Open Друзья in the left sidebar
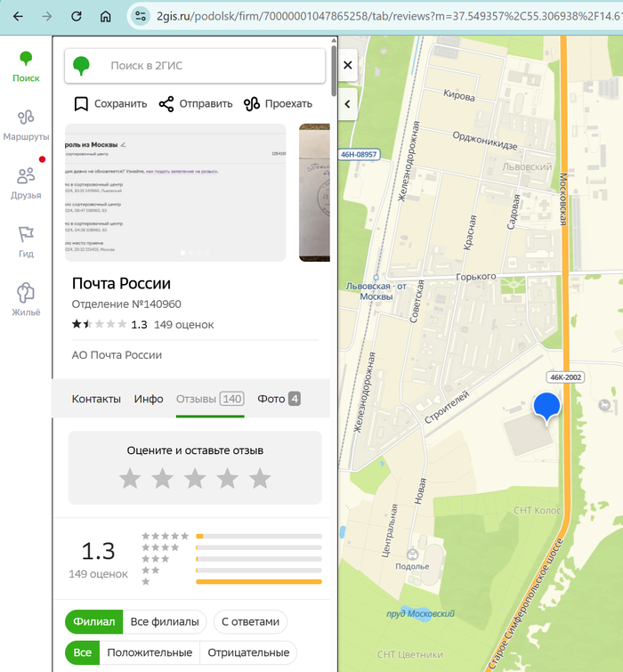Image resolution: width=623 pixels, height=672 pixels. pyautogui.click(x=26, y=183)
